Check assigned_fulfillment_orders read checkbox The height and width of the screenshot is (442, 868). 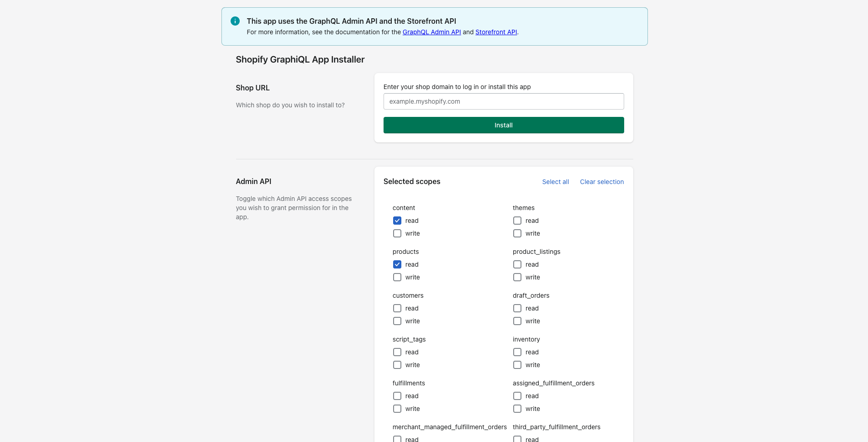point(517,396)
